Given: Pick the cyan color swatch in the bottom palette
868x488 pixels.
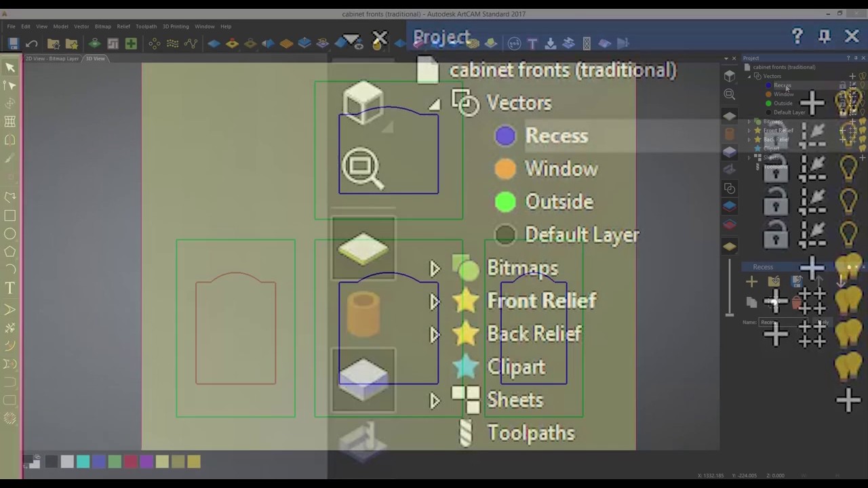Looking at the screenshot, I should point(83,462).
